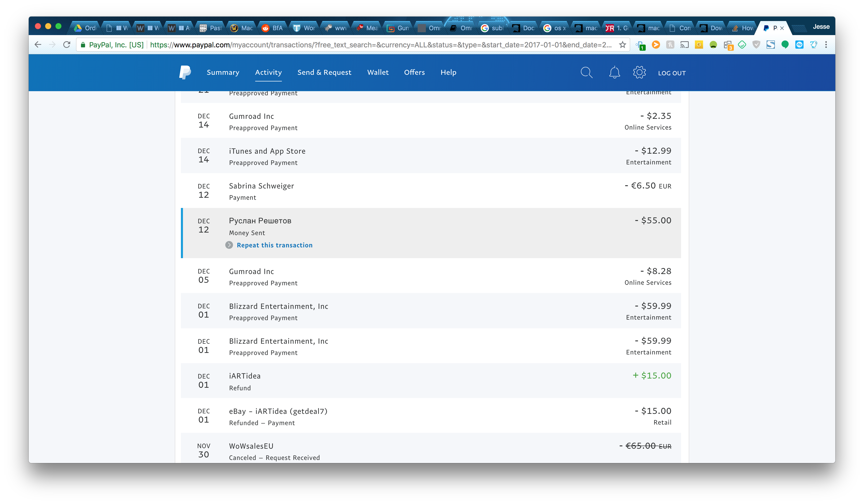Open Sabrina Schweiger payment row

431,191
